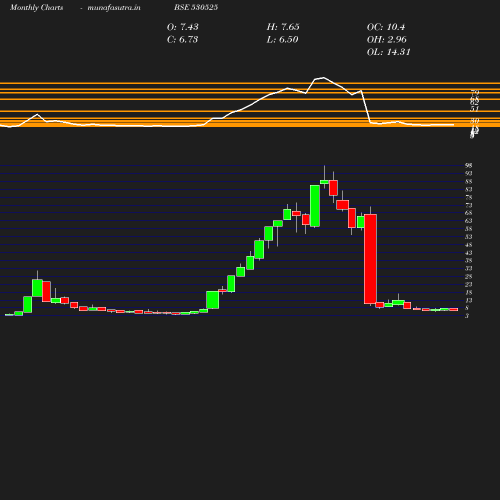Click price axis label 83
The height and width of the screenshot is (500, 500).
click(469, 189)
